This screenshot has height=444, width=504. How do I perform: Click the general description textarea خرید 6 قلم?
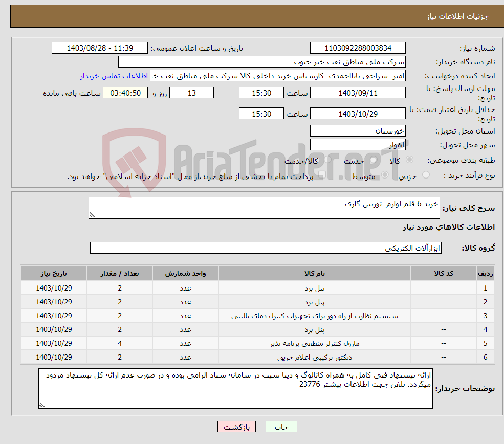point(264,208)
